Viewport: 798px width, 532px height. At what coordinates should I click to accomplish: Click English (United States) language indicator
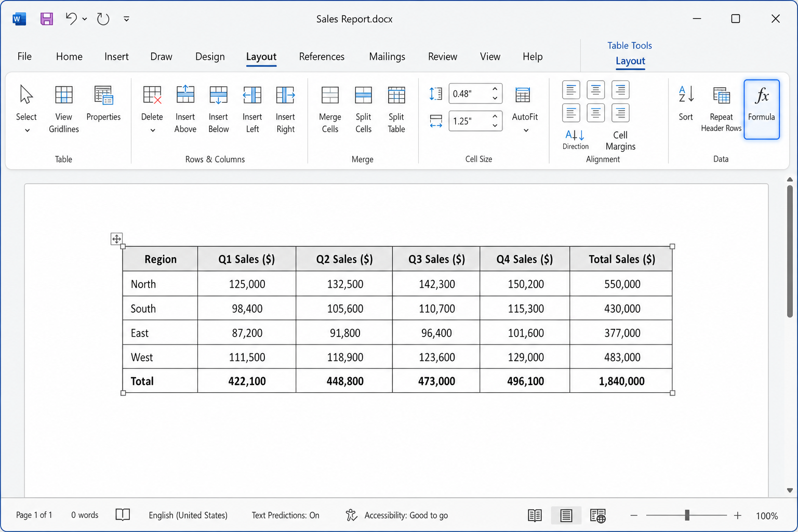point(188,515)
